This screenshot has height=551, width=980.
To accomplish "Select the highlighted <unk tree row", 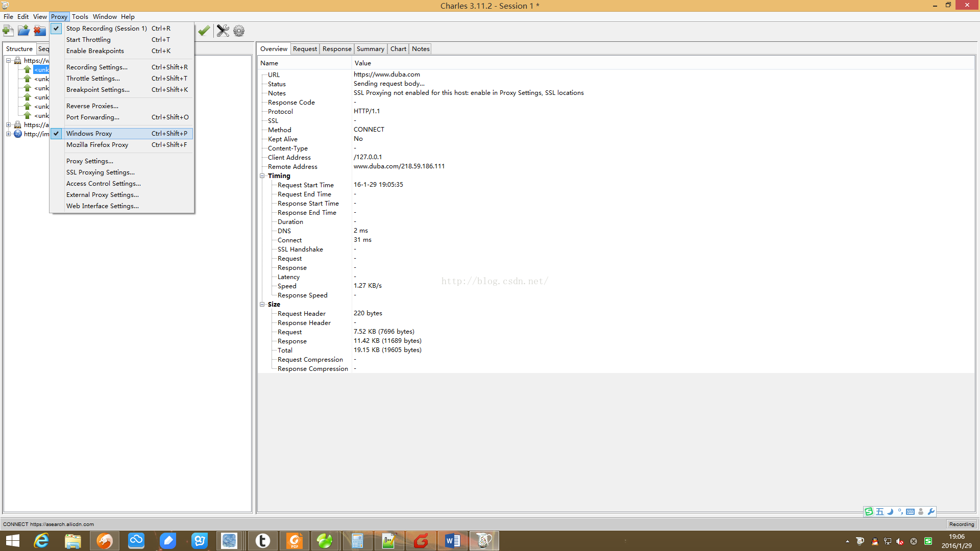I will [x=41, y=69].
